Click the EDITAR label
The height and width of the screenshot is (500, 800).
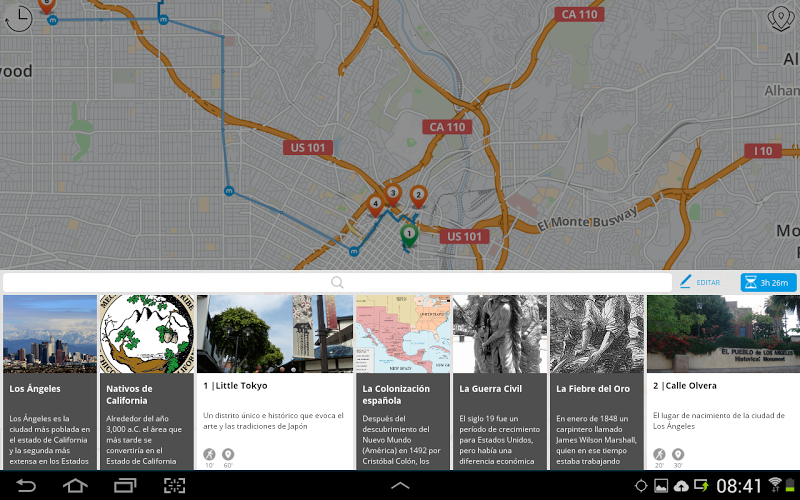(x=708, y=282)
